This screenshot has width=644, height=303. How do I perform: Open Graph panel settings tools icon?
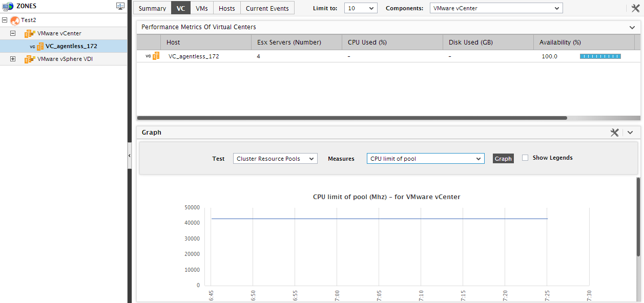click(615, 132)
